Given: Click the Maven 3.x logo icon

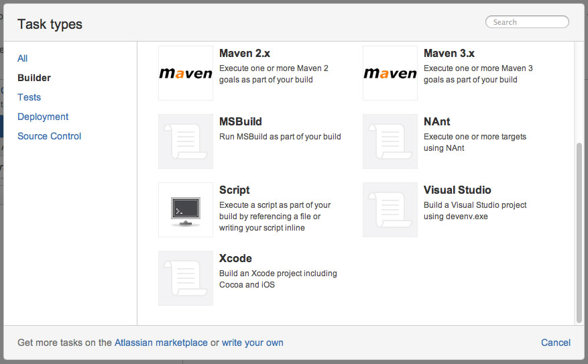Looking at the screenshot, I should [x=390, y=73].
